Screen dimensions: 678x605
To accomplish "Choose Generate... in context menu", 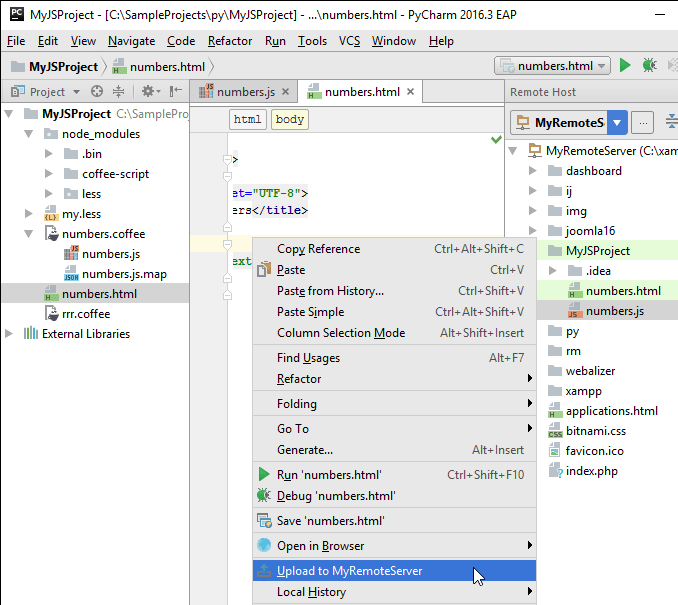I will pos(394,450).
